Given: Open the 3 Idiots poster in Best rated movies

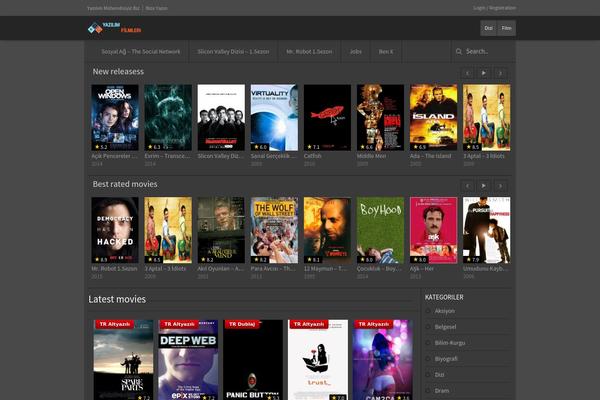Looking at the screenshot, I should [x=168, y=230].
